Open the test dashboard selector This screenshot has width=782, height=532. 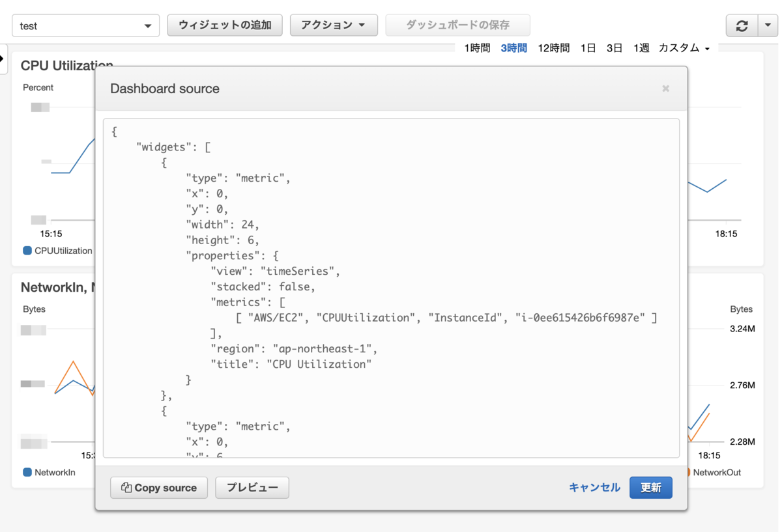[x=85, y=26]
